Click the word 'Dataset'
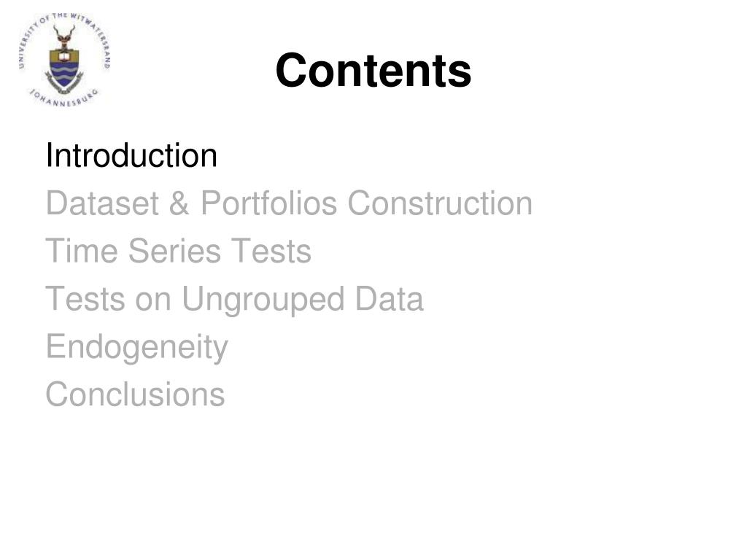This screenshot has width=747, height=560. (102, 203)
